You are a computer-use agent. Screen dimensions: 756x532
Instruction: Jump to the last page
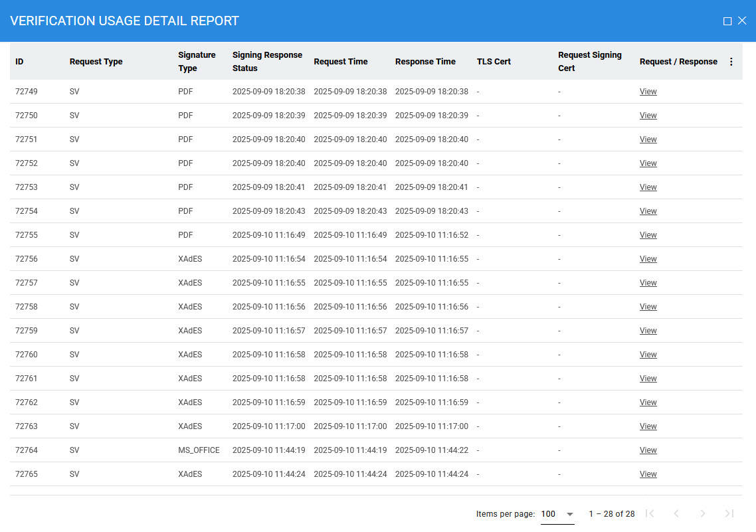pos(729,513)
